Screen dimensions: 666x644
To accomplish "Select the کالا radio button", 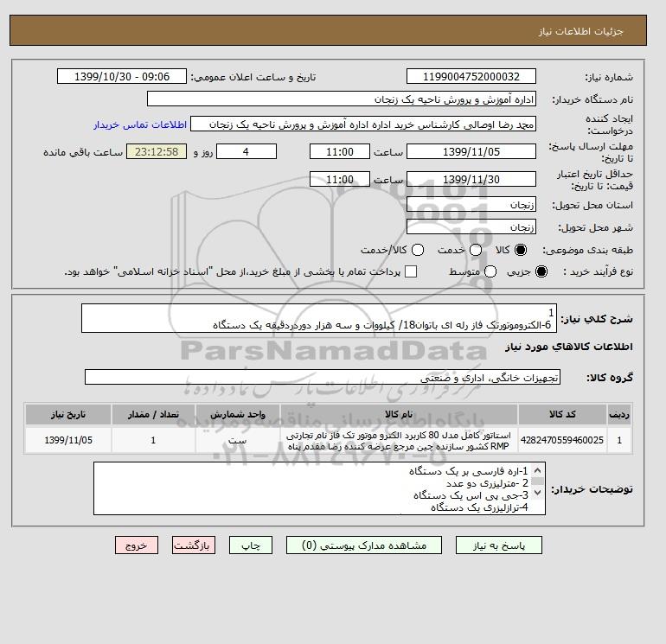I will pyautogui.click(x=521, y=250).
